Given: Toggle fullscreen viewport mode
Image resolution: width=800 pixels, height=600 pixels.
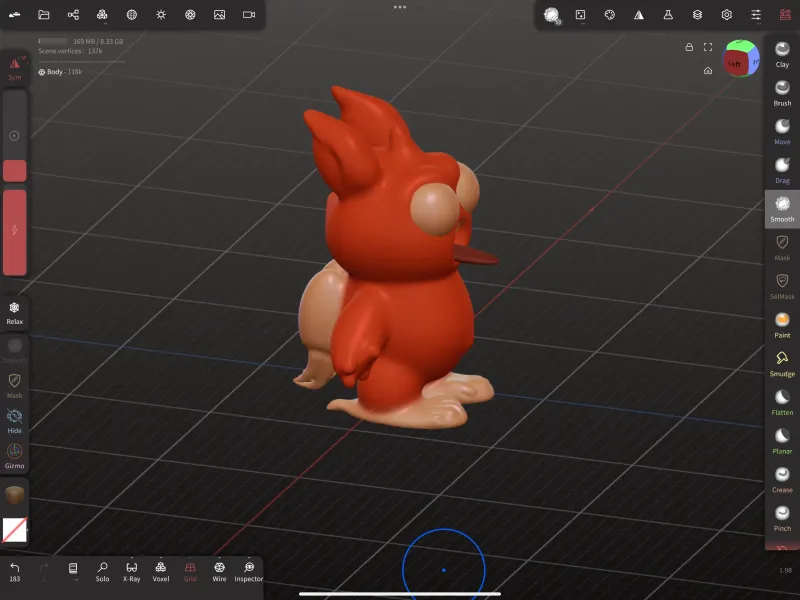Looking at the screenshot, I should pyautogui.click(x=708, y=47).
